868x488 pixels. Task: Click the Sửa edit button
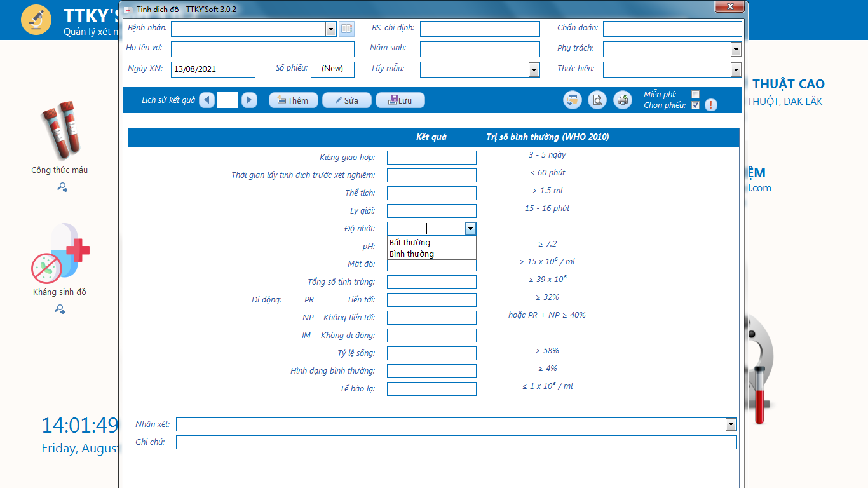coord(346,100)
